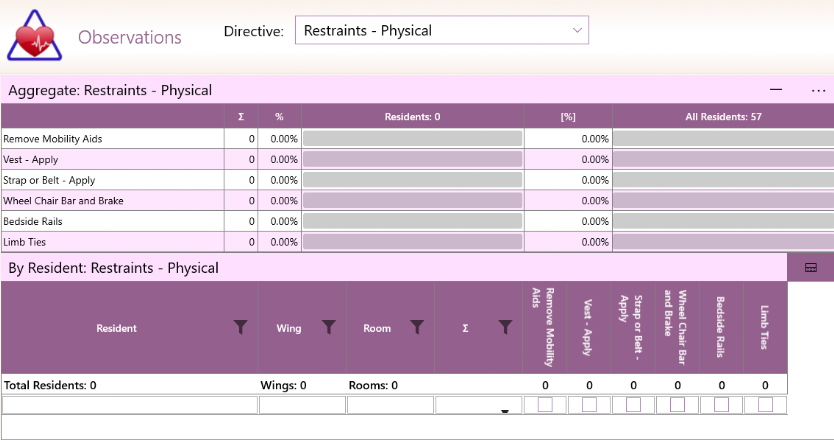Check the Bedside Rails filter checkbox
The image size is (834, 440).
(721, 405)
